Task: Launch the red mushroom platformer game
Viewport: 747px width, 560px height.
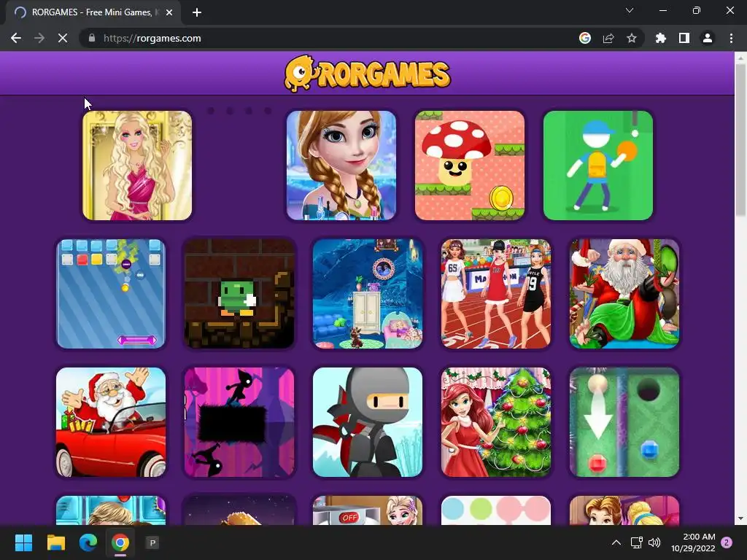Action: pyautogui.click(x=470, y=166)
